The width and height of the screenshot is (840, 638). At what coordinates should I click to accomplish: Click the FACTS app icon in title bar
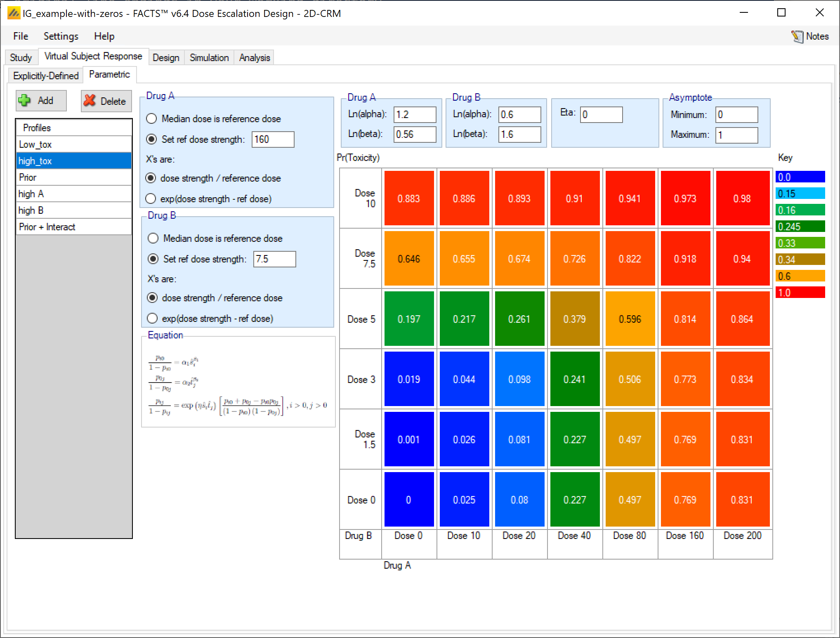pos(14,14)
